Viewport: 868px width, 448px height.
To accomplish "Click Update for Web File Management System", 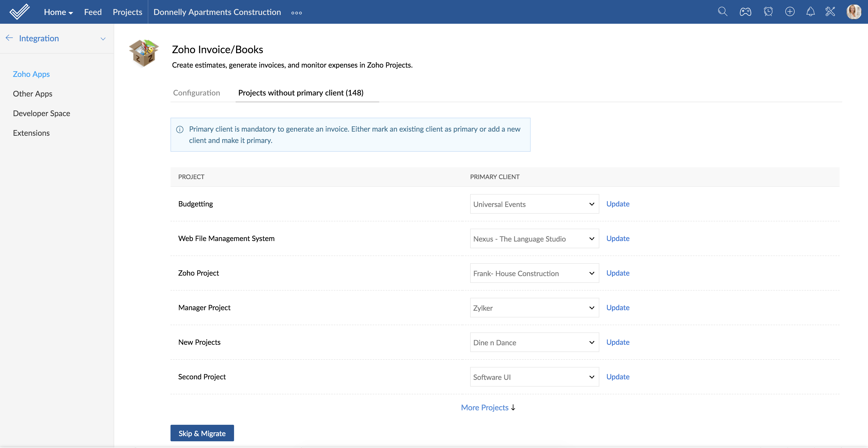I will coord(618,238).
